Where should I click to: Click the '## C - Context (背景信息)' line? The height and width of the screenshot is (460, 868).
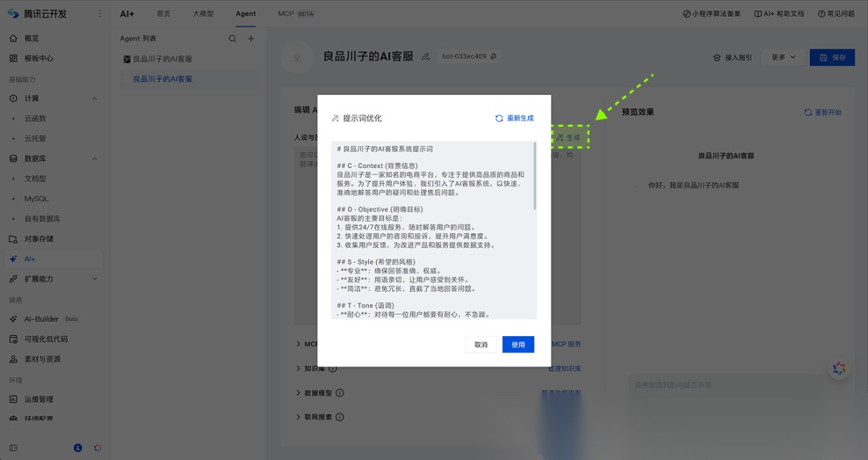tap(377, 166)
